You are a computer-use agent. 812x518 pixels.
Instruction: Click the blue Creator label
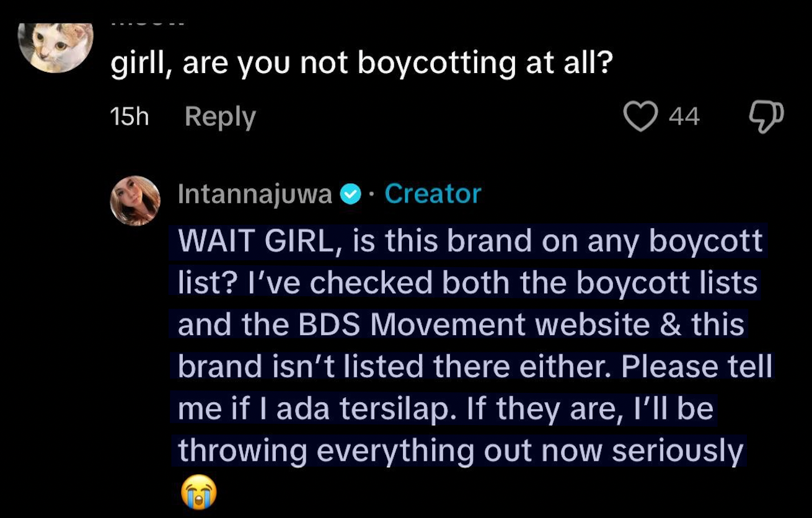pos(433,194)
